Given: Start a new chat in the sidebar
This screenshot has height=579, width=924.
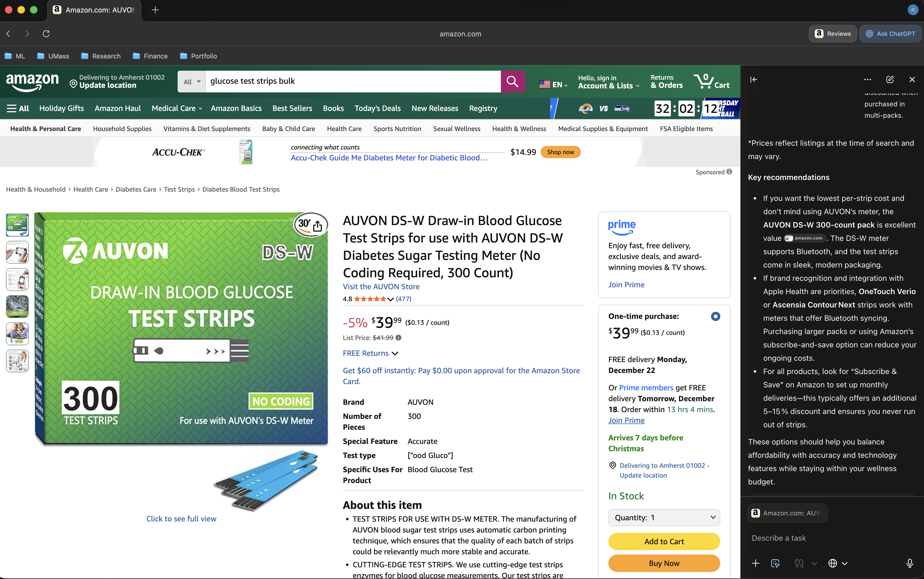Looking at the screenshot, I should tap(890, 79).
